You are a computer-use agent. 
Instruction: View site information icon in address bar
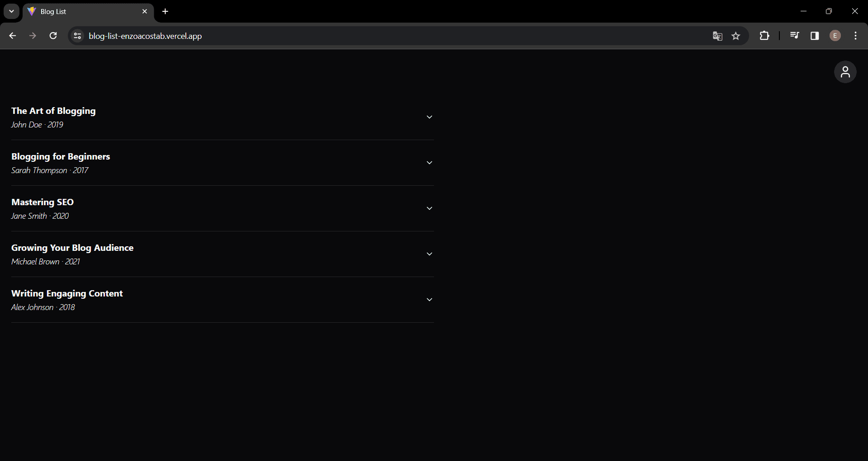[x=78, y=36]
